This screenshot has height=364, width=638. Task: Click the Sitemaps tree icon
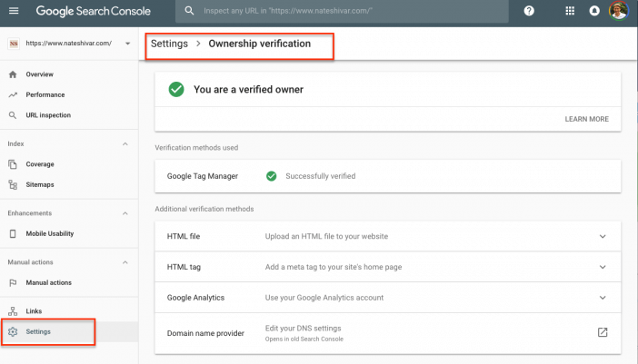point(13,185)
